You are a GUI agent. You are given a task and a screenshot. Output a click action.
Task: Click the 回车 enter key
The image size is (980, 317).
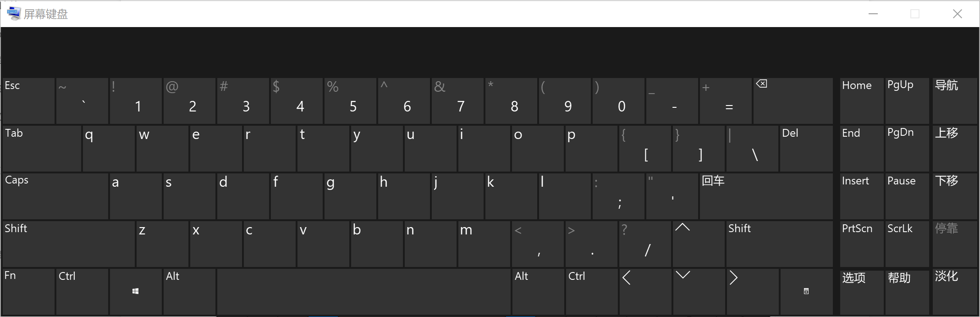pos(766,196)
